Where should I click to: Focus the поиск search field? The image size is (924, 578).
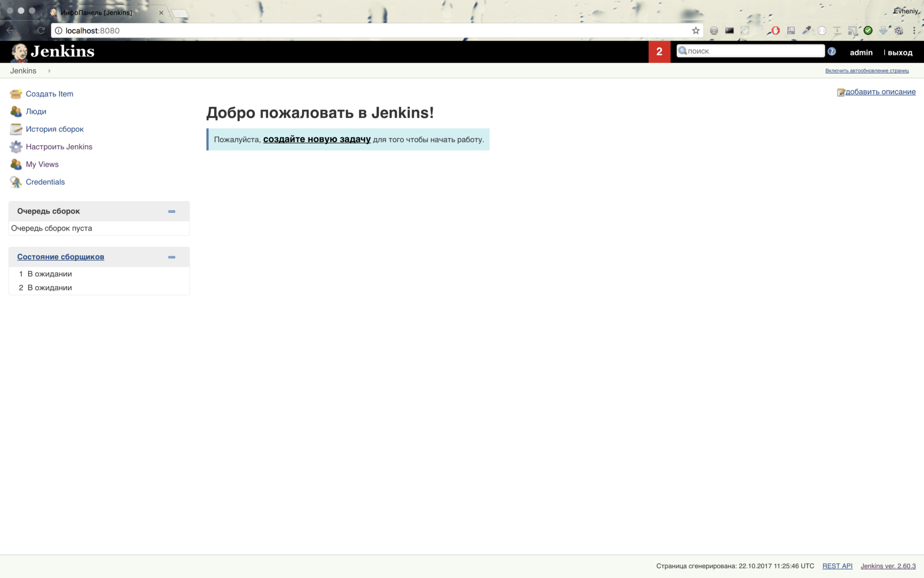coord(751,51)
